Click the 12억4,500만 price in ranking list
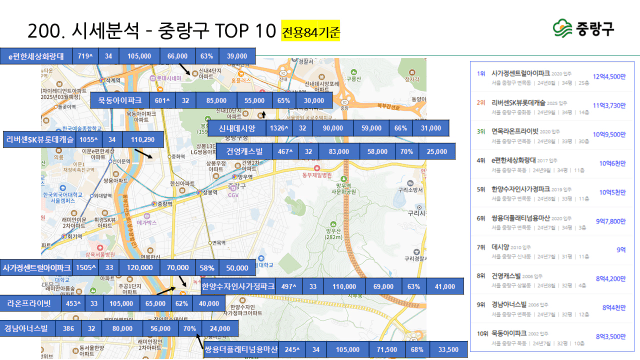Screen dimensions: 640x360 coord(609,77)
